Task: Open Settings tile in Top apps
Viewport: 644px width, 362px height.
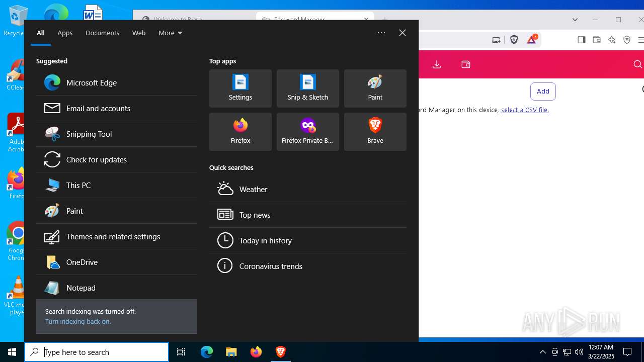Action: click(240, 88)
